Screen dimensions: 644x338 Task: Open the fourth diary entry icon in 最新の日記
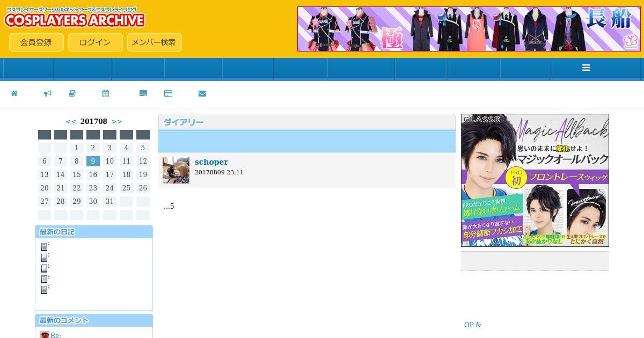tap(45, 279)
